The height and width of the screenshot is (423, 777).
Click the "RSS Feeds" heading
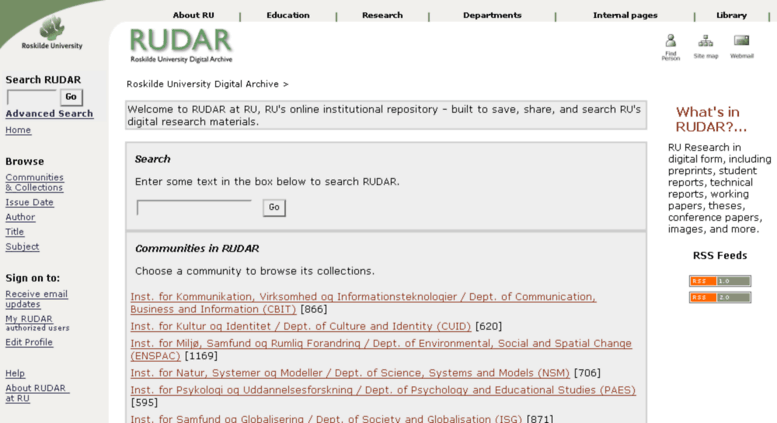click(720, 256)
